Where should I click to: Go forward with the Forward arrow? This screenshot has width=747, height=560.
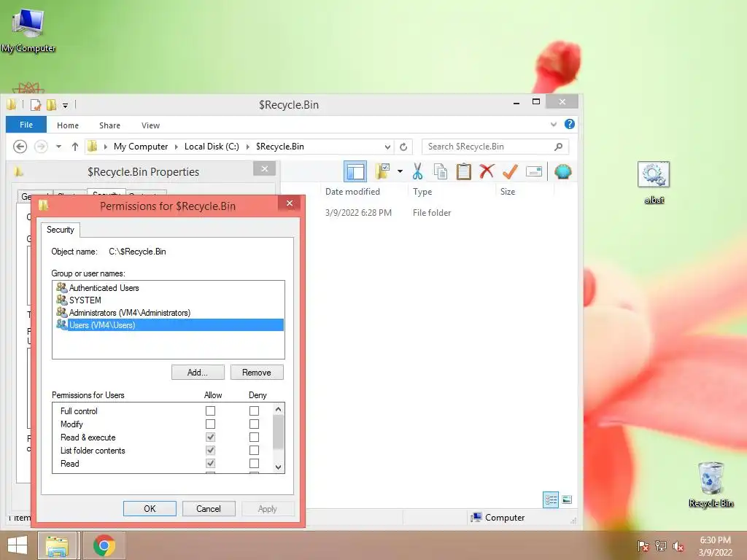point(41,146)
